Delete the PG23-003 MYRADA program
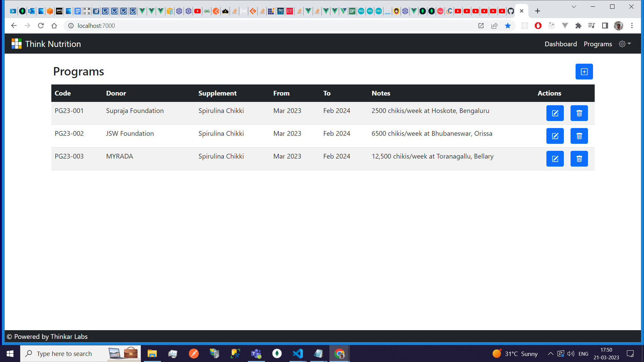The height and width of the screenshot is (362, 644). tap(579, 159)
